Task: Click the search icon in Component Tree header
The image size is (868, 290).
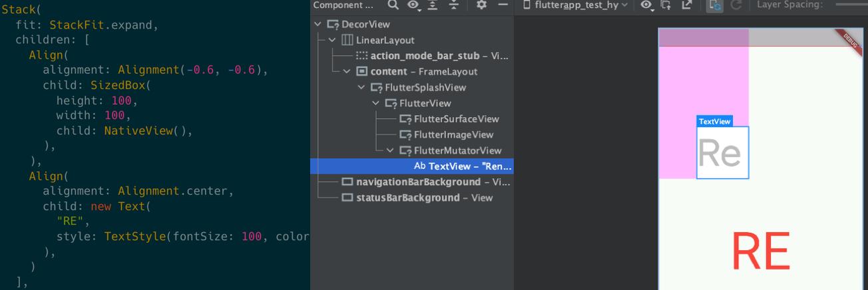Action: (393, 5)
